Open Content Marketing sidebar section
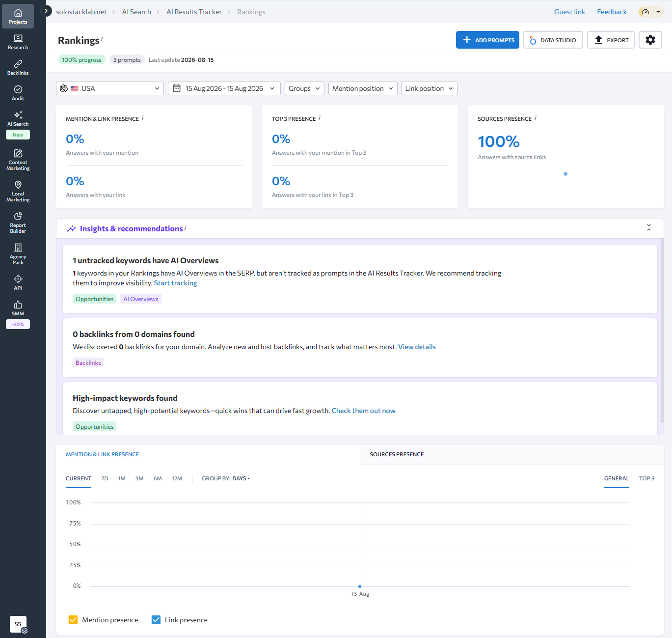 click(x=18, y=160)
